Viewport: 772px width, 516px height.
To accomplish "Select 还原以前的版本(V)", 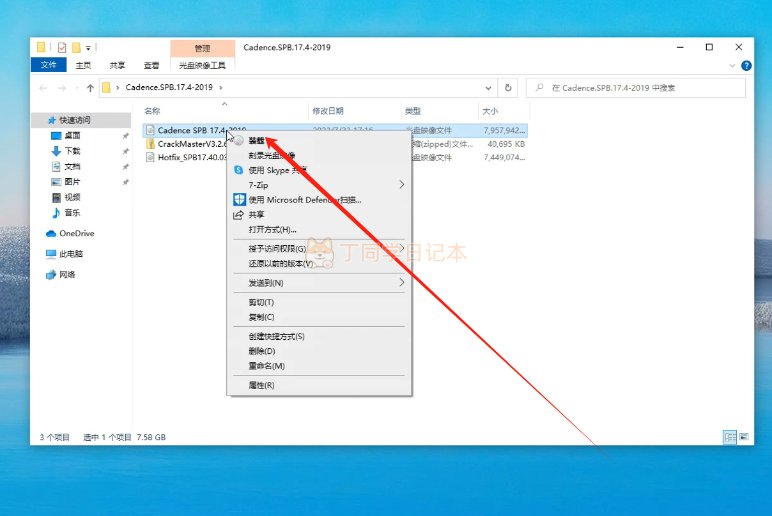I will click(x=281, y=263).
